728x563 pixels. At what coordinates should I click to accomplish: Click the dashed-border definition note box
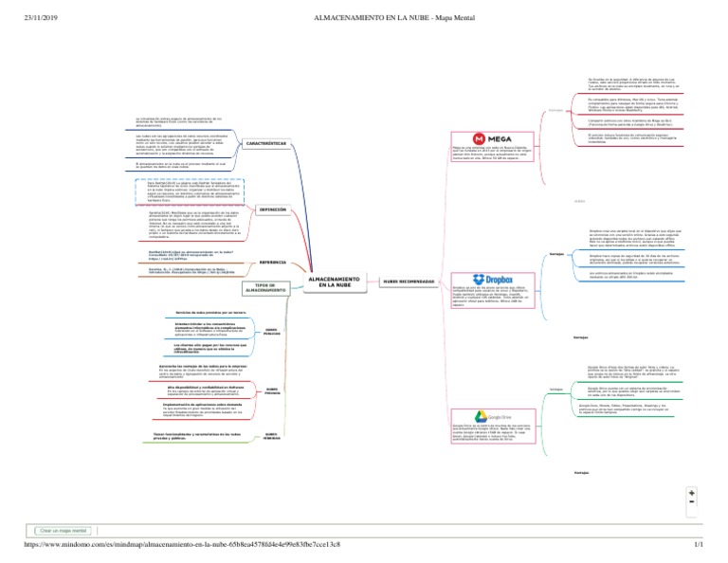[x=190, y=191]
